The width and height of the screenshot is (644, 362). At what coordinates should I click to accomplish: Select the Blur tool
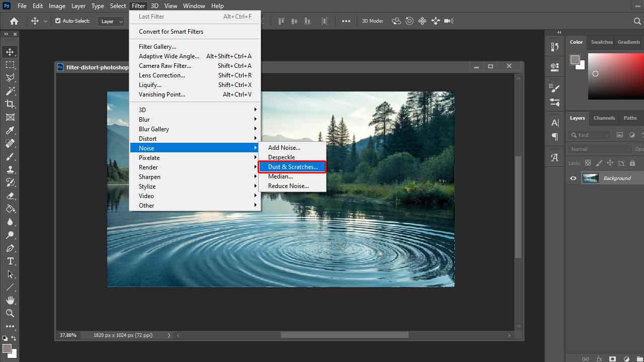pos(10,222)
